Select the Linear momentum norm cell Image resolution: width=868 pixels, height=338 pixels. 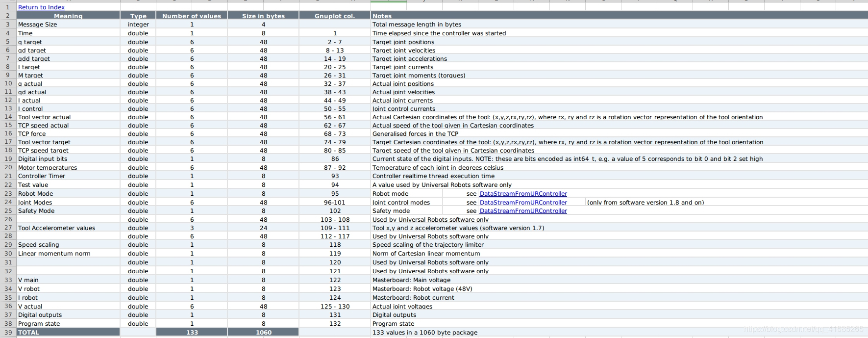coord(68,254)
